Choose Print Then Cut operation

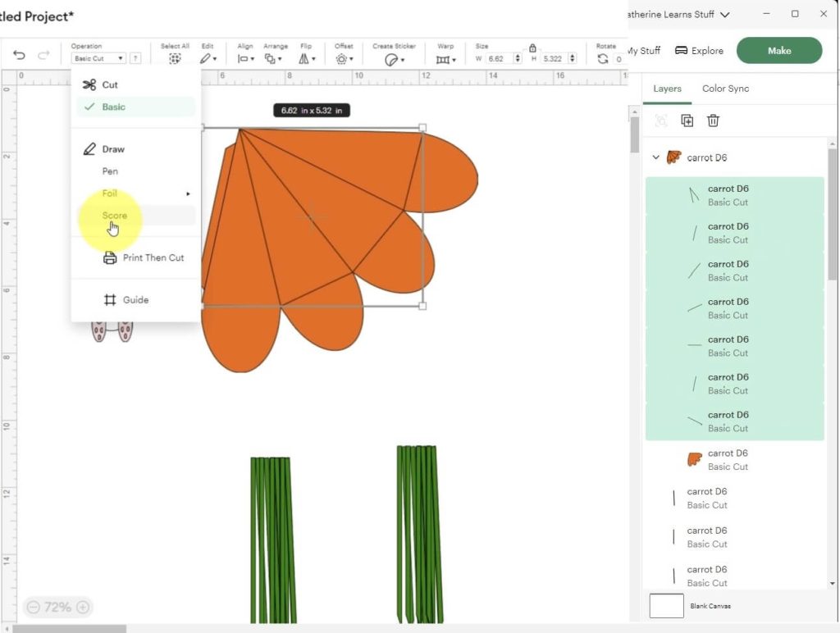pos(143,257)
